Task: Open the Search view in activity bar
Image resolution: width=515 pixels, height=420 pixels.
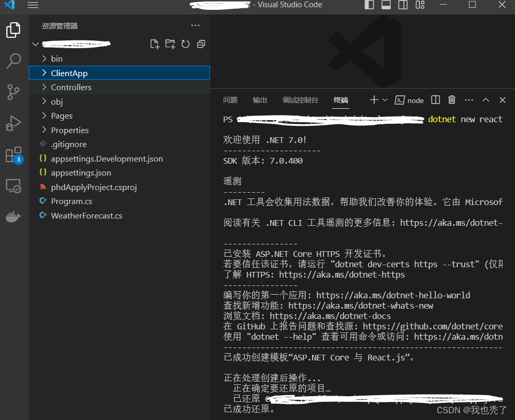Action: [x=13, y=61]
